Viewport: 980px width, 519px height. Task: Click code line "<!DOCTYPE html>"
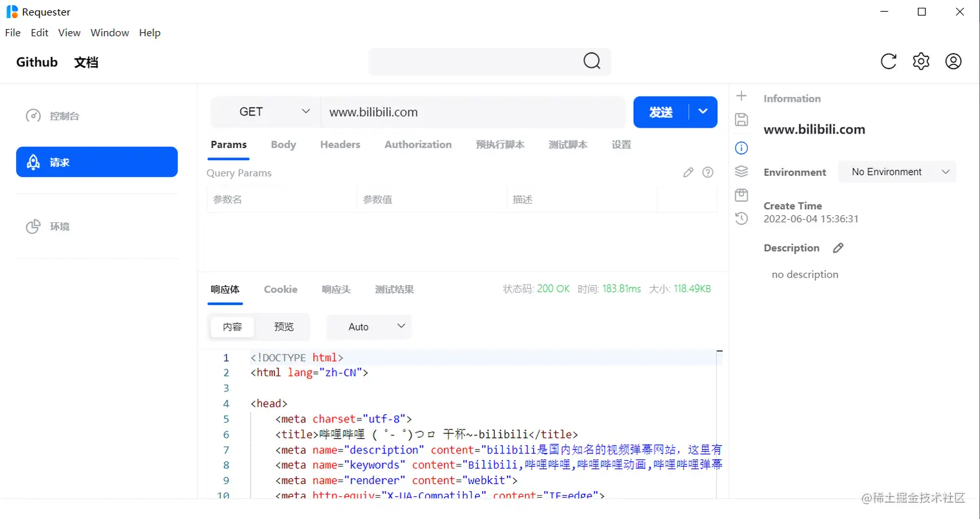pos(297,358)
